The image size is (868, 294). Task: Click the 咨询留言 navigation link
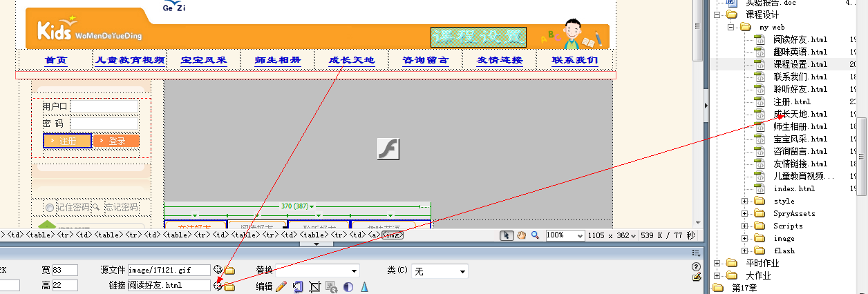426,61
